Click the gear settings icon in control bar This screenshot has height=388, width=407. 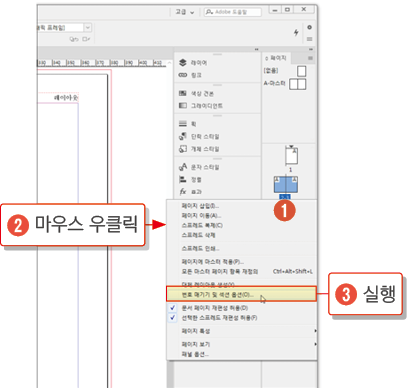309,27
